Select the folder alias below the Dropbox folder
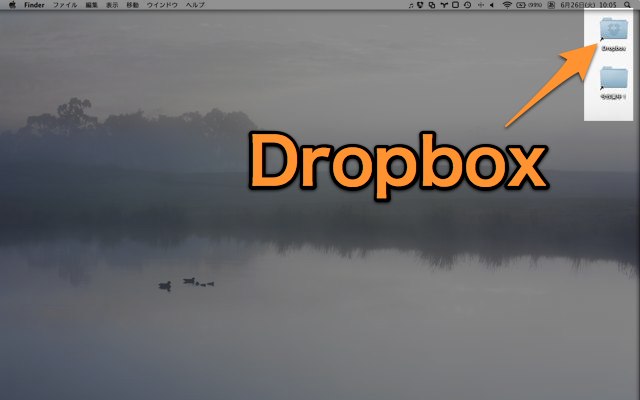This screenshot has width=640, height=400. [613, 78]
